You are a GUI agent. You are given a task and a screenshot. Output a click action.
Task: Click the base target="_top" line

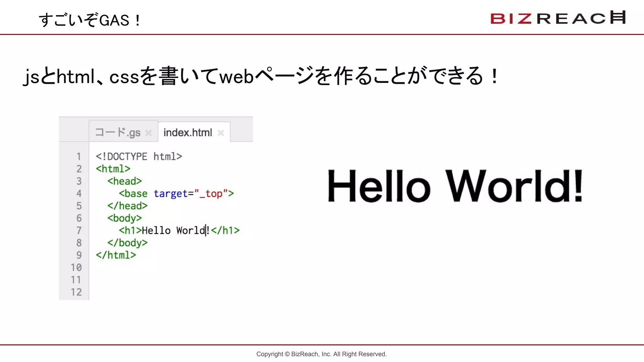[176, 193]
